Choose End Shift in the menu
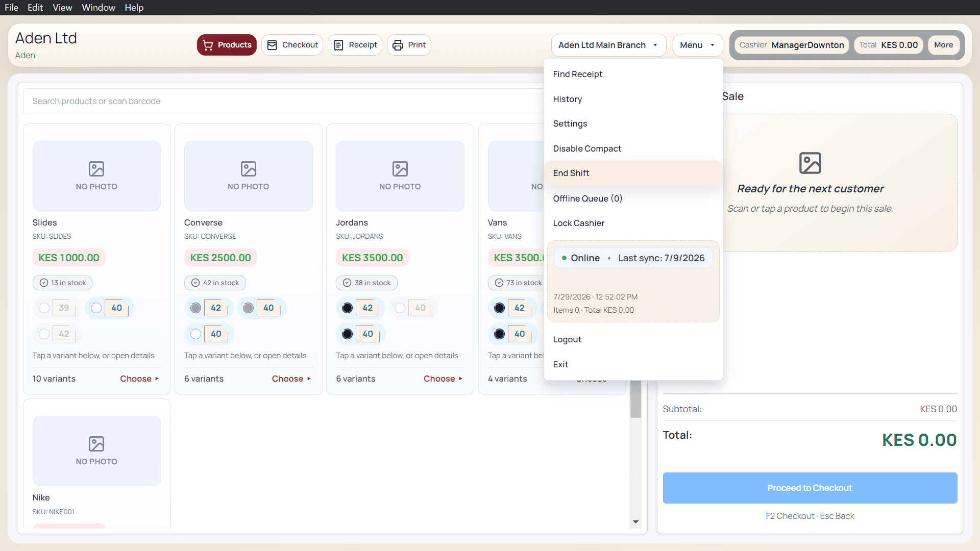Image resolution: width=980 pixels, height=551 pixels. (633, 173)
